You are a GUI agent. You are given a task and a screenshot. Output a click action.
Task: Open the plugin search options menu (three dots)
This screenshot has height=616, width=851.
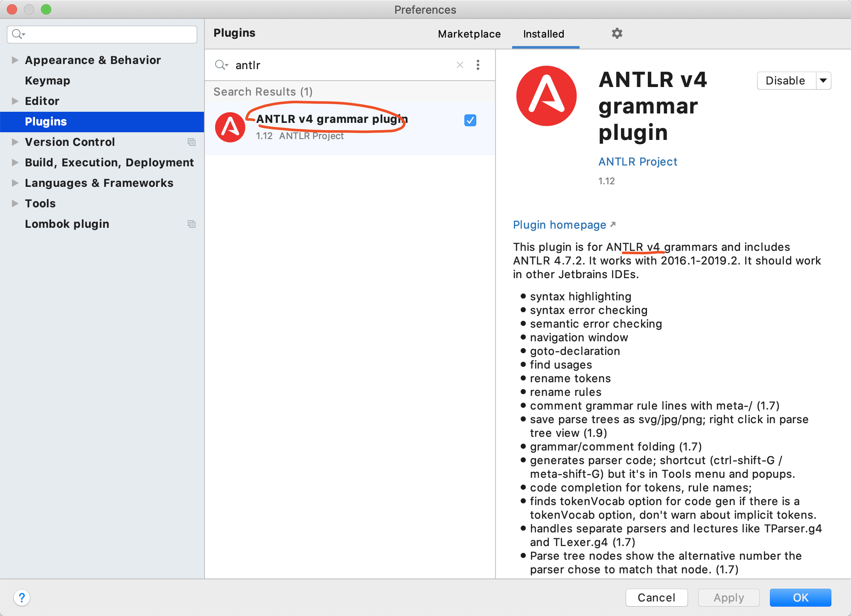coord(478,65)
